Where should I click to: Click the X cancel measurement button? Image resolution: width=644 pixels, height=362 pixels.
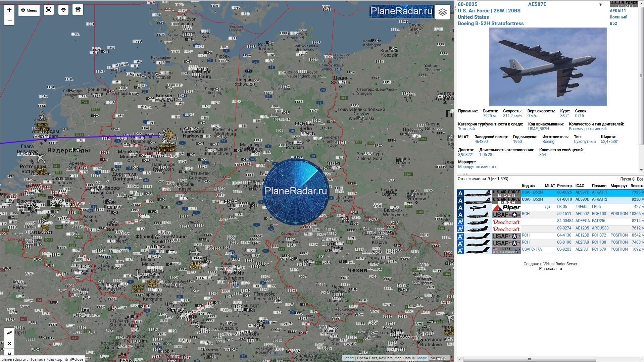tap(9, 343)
